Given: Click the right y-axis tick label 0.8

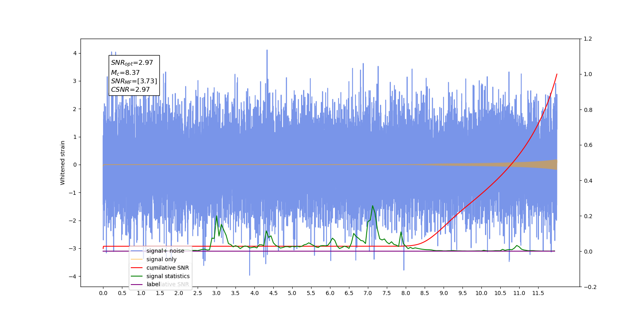Looking at the screenshot, I should [x=588, y=110].
